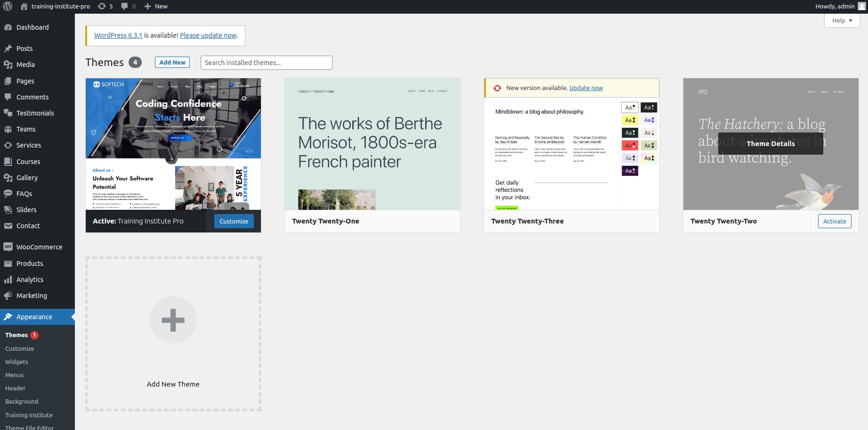The height and width of the screenshot is (430, 868).
Task: Click the FAQs chat icon
Action: point(8,194)
